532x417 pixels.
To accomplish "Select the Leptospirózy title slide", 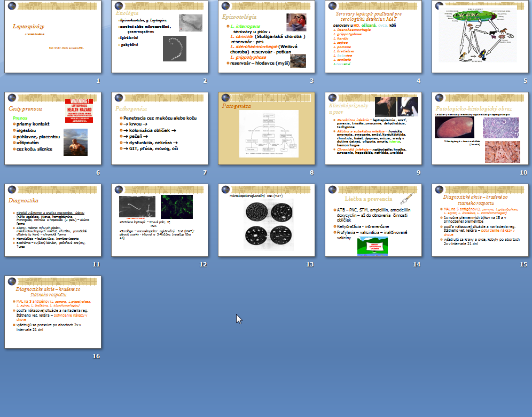I will [x=52, y=37].
